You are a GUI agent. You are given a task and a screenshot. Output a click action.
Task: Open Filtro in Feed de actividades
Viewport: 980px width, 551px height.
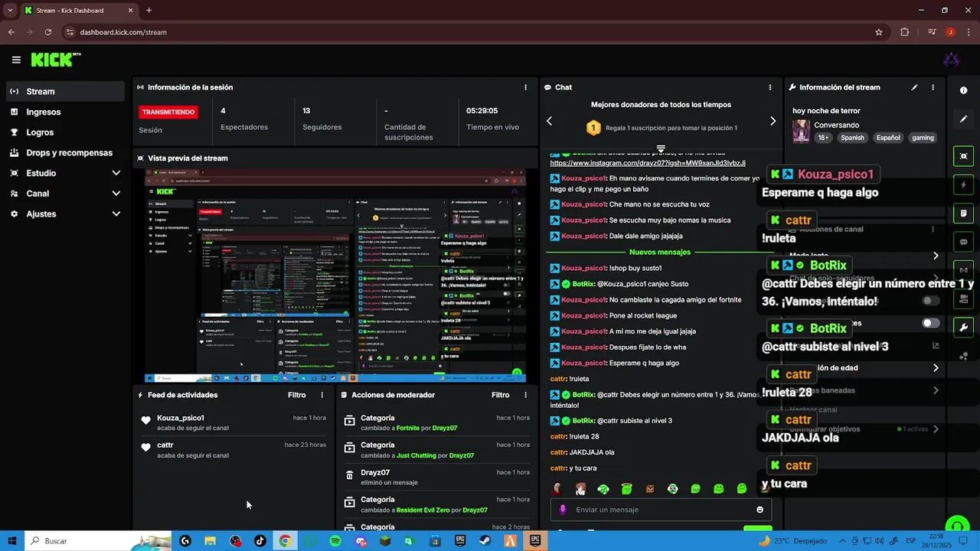pyautogui.click(x=296, y=395)
